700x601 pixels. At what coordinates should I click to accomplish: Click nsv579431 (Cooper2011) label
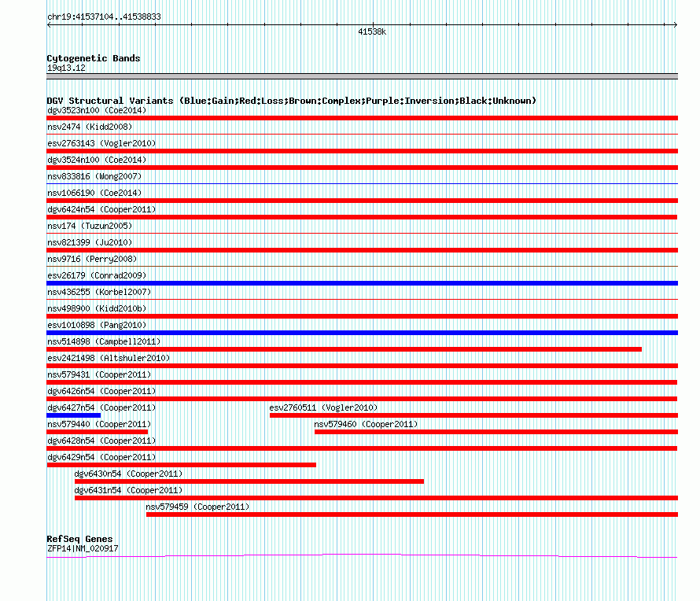[99, 374]
